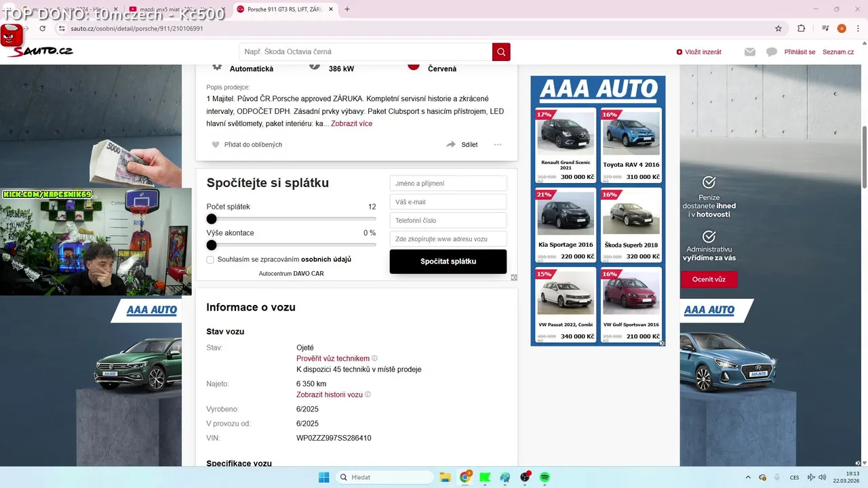Click the Spočítat splátku button
The height and width of the screenshot is (488, 868).
(448, 262)
